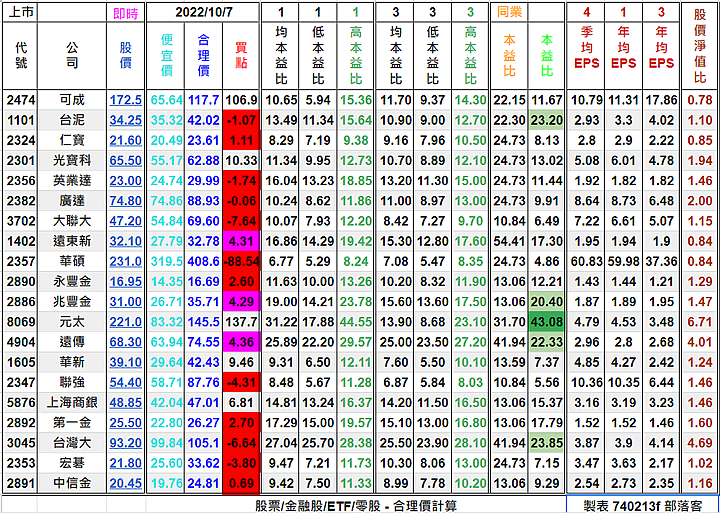
Task: Click the 2022/10/7 date header
Action: (x=203, y=12)
